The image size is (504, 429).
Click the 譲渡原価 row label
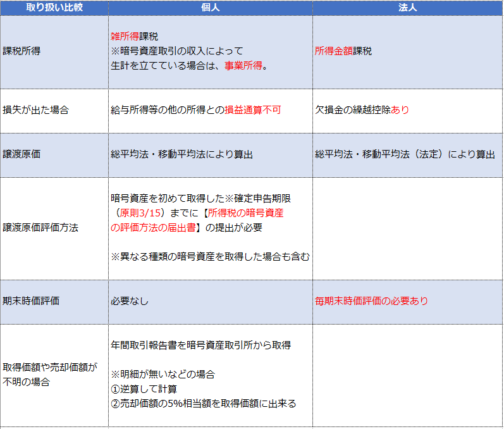pos(22,154)
